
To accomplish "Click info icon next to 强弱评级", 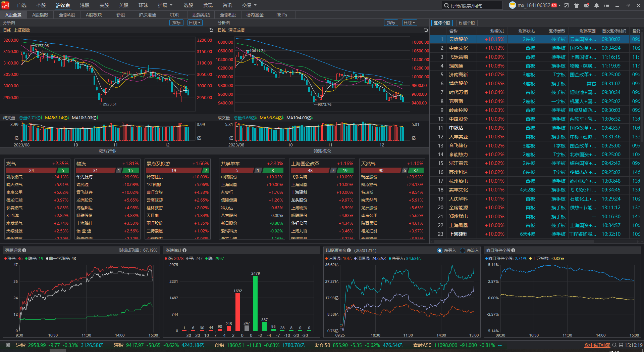I will pos(24,250).
